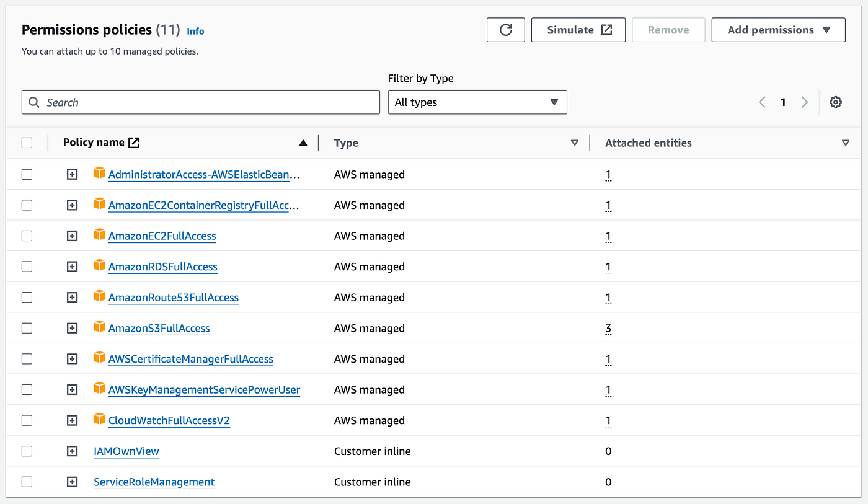Check the AmazonEC2FullAccess policy row
This screenshot has height=504, width=868.
[27, 236]
